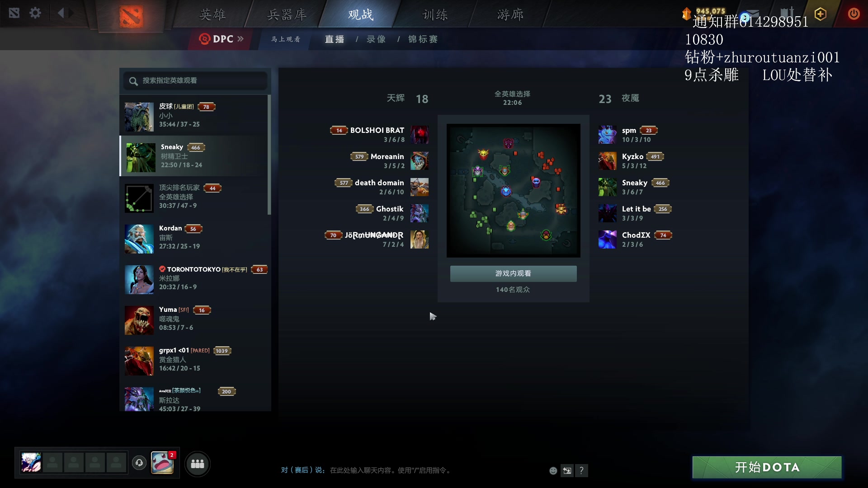Click the minimap preview of the match
The width and height of the screenshot is (868, 488).
point(513,191)
